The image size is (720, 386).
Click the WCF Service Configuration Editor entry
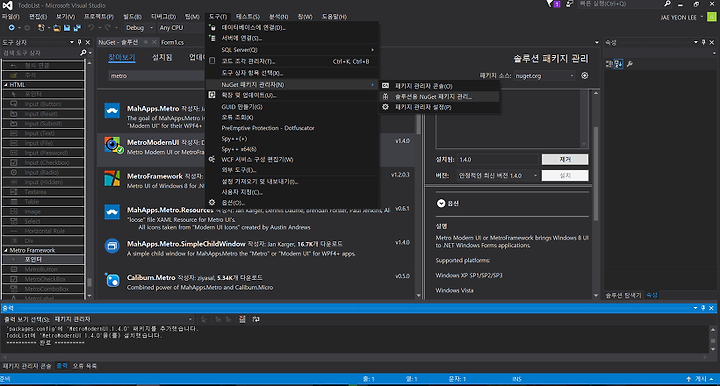292,159
